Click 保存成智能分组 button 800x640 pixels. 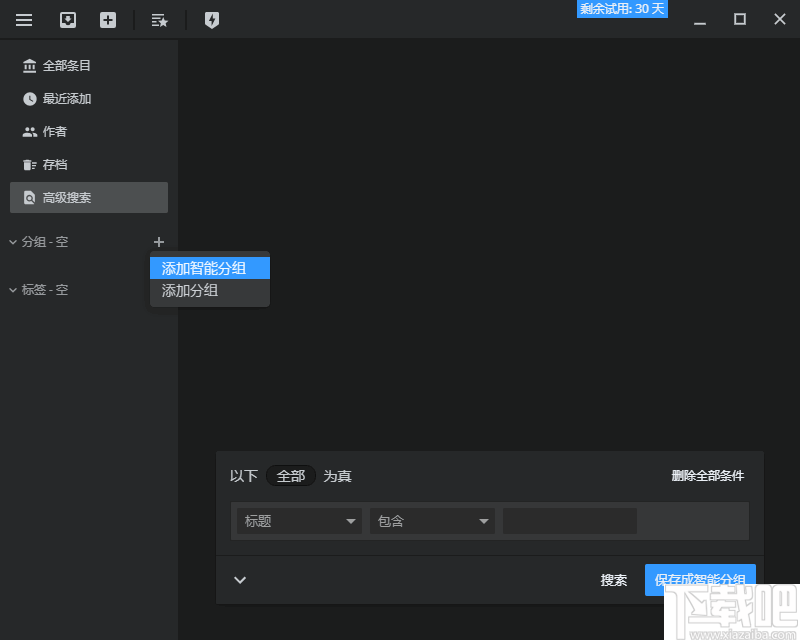click(x=700, y=580)
